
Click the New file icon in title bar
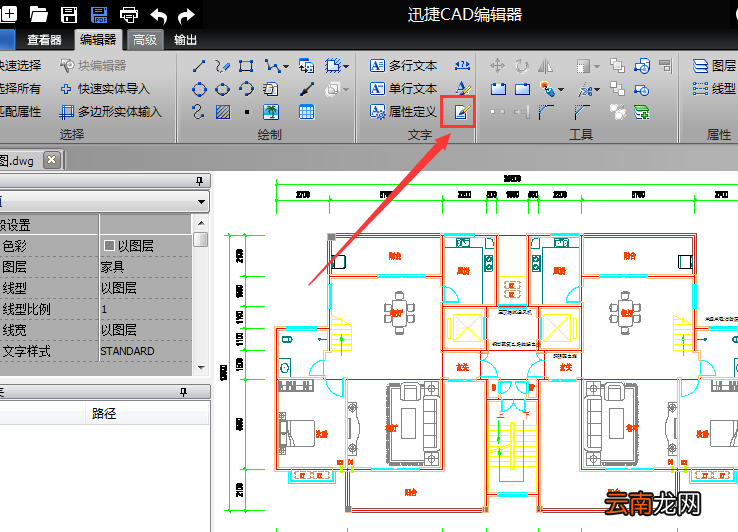pyautogui.click(x=8, y=14)
